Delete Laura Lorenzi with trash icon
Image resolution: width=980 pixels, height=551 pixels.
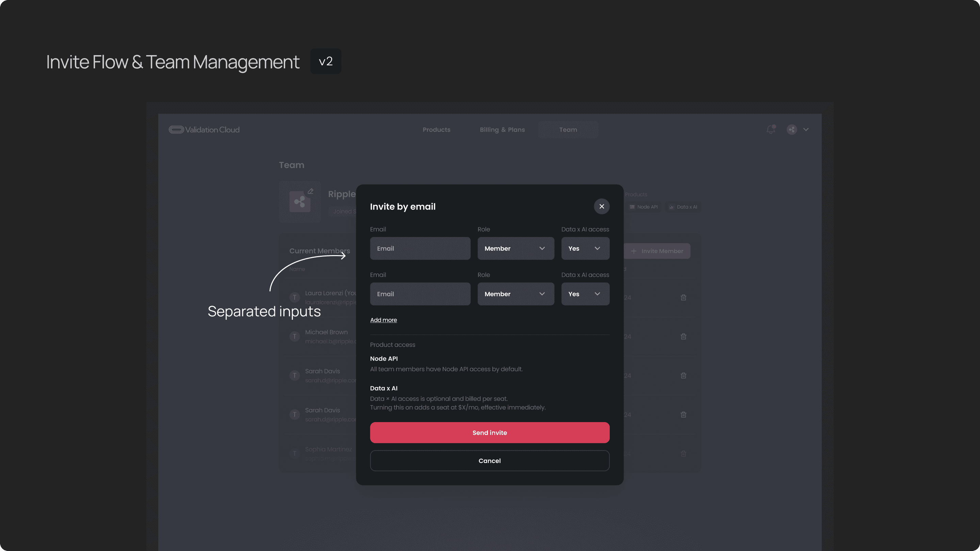[683, 297]
